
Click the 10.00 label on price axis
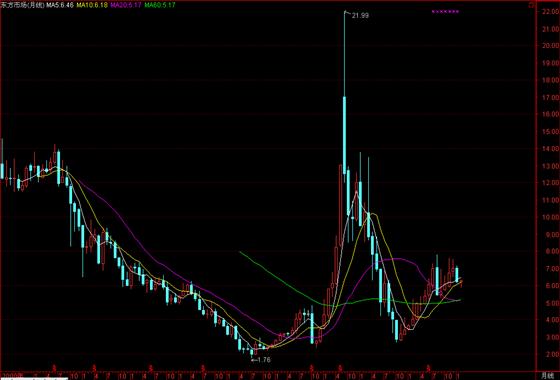551,218
